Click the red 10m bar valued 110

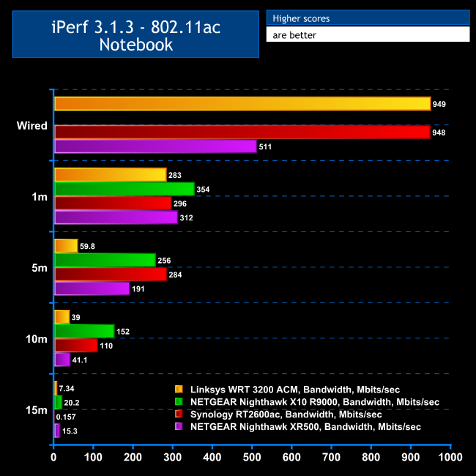[76, 345]
